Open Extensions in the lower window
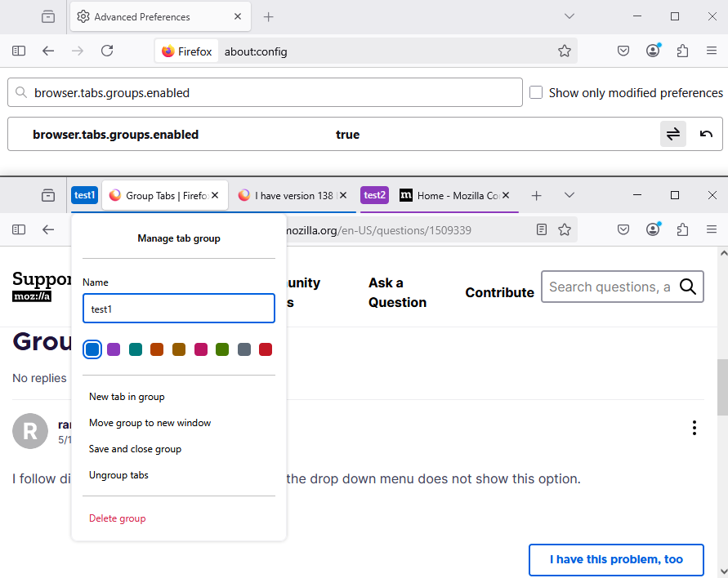Screen dimensions: 728x578 pos(682,229)
